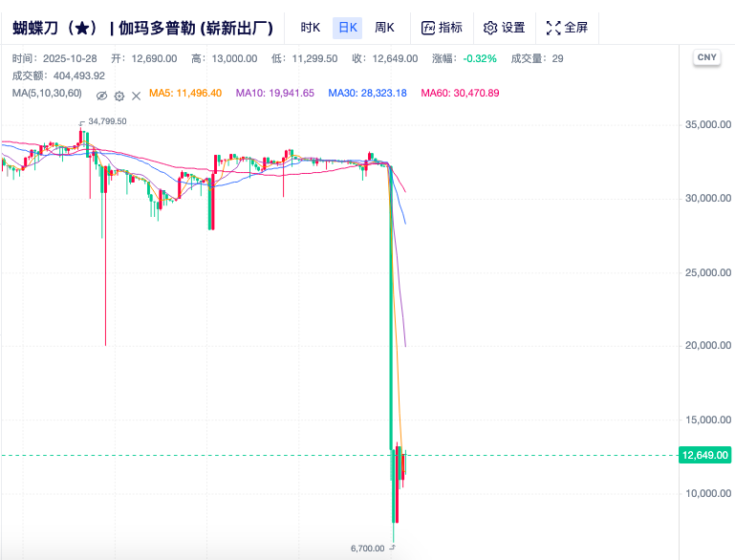Remove the MA indicator with X icon
Viewport: 735px width, 560px height.
click(x=136, y=95)
